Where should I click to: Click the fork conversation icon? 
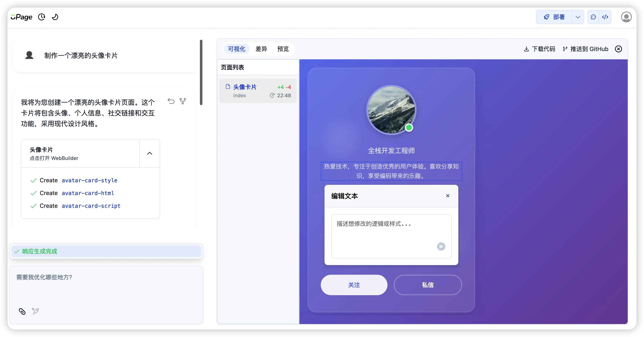pos(183,101)
